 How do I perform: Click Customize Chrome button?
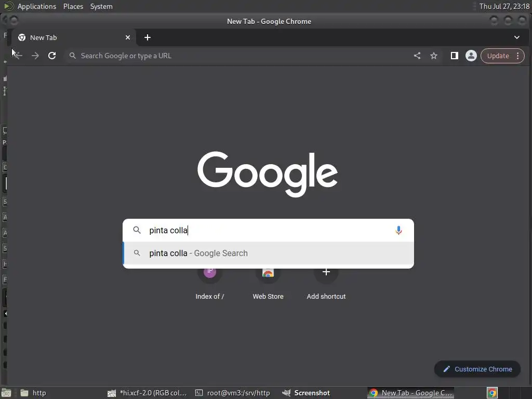(x=477, y=369)
